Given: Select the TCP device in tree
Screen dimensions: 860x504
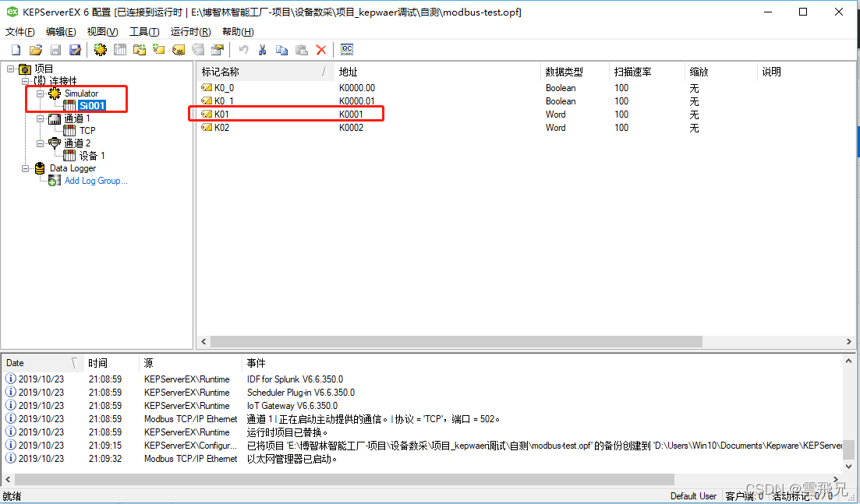Looking at the screenshot, I should point(87,130).
